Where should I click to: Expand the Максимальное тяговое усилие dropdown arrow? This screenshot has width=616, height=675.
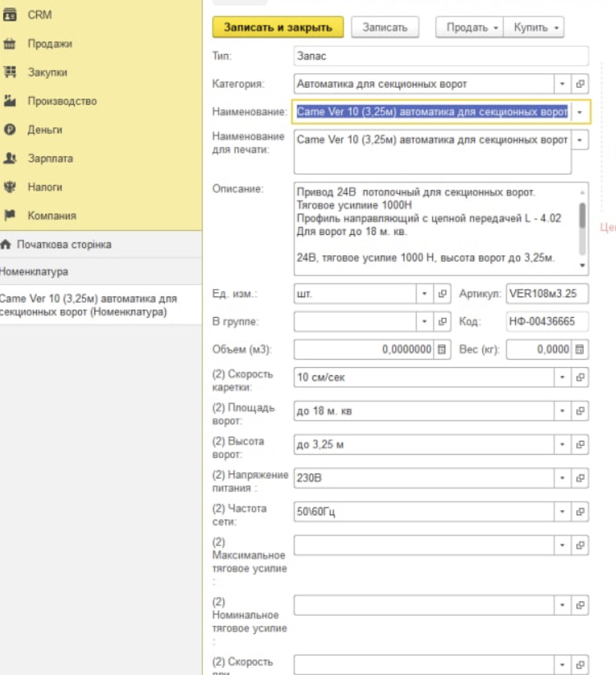(562, 545)
